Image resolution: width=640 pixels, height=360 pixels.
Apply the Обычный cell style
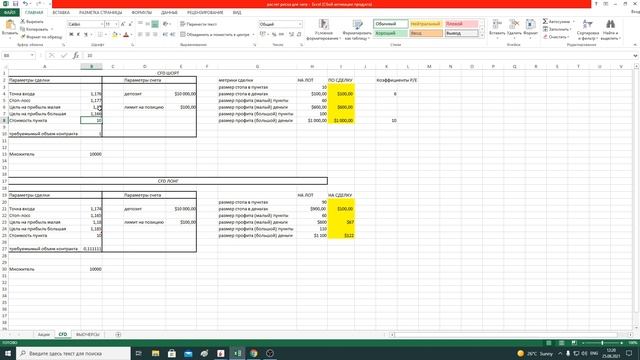(390, 24)
